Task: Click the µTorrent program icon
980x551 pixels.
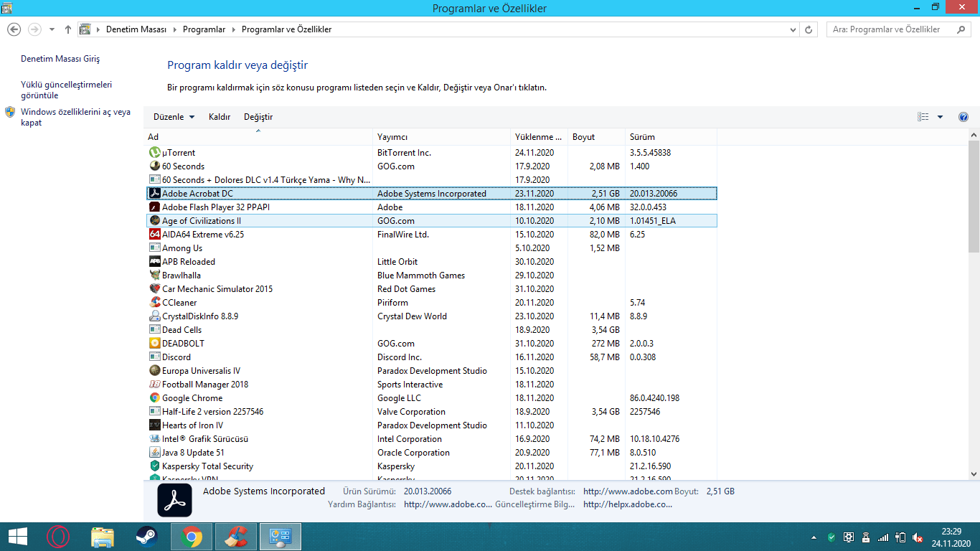Action: point(154,152)
